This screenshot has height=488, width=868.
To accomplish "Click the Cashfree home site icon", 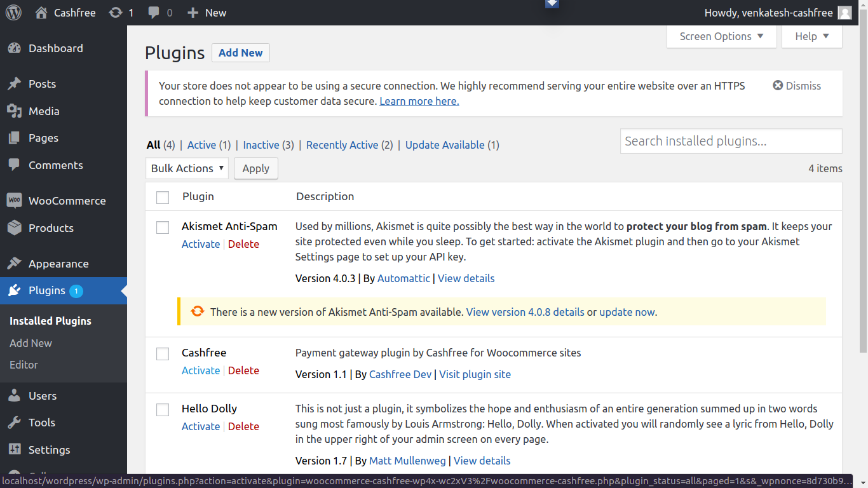I will click(41, 13).
